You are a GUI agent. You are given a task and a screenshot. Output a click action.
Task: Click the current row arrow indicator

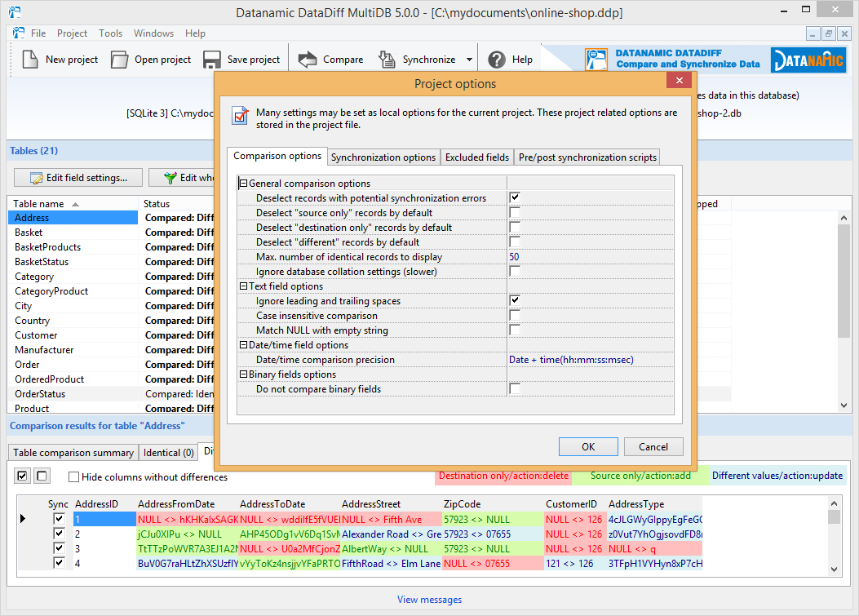tap(23, 518)
